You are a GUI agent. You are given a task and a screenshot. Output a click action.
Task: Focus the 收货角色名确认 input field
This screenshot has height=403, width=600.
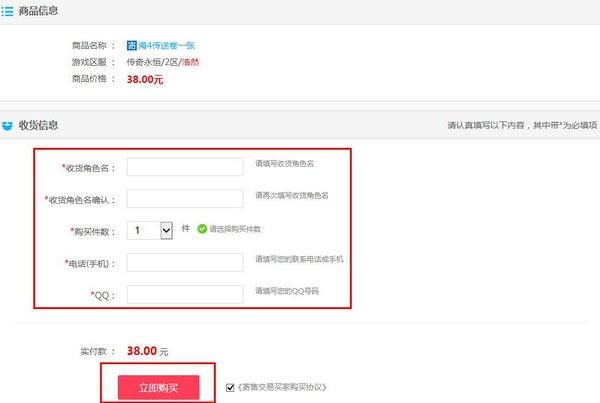click(185, 199)
